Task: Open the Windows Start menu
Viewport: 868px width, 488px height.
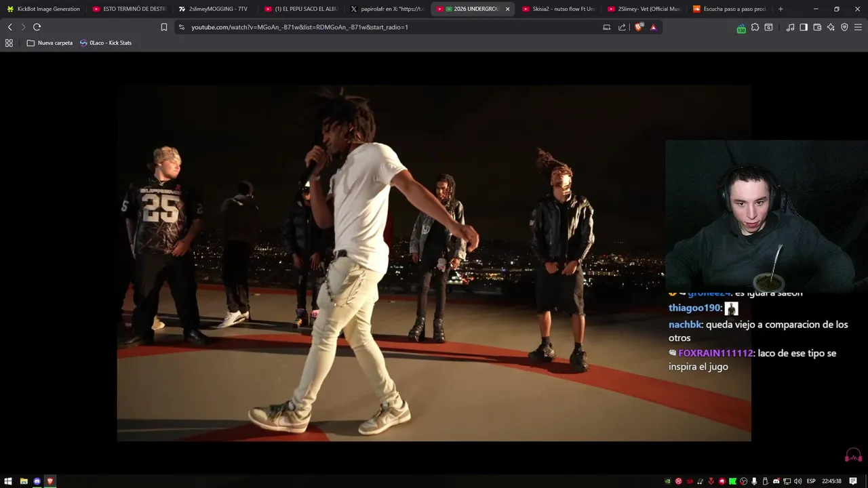Action: click(9, 481)
